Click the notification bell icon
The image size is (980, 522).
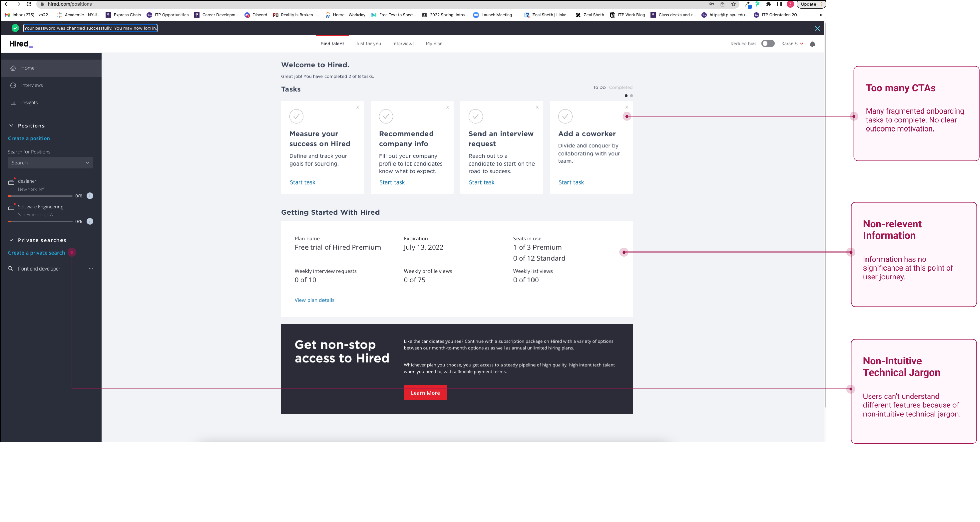click(812, 44)
